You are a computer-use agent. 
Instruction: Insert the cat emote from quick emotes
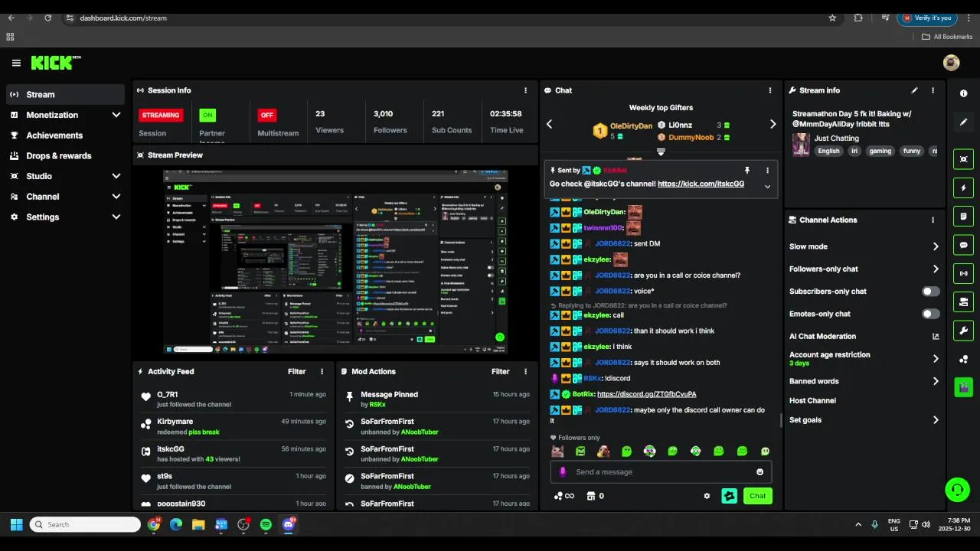[557, 452]
